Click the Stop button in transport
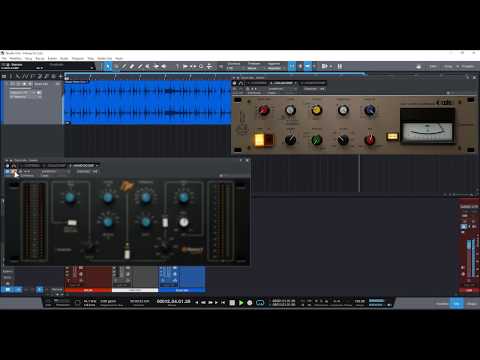The height and width of the screenshot is (360, 480). tap(232, 303)
